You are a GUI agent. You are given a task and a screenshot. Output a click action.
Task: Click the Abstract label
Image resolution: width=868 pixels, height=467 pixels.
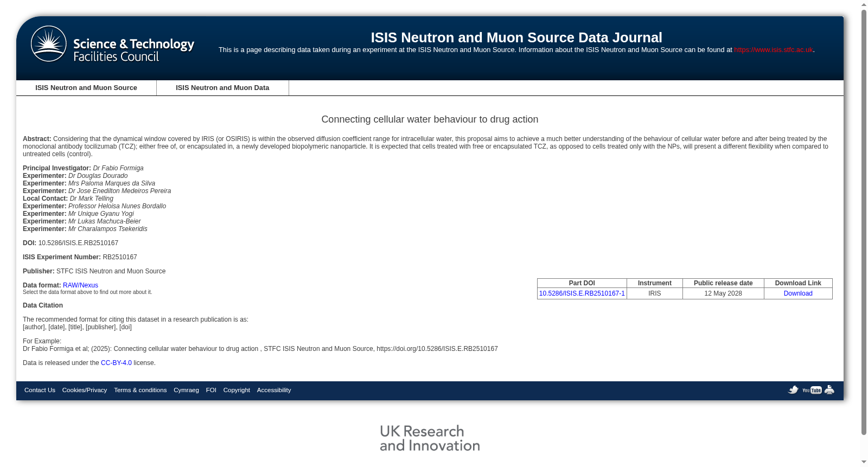37,139
